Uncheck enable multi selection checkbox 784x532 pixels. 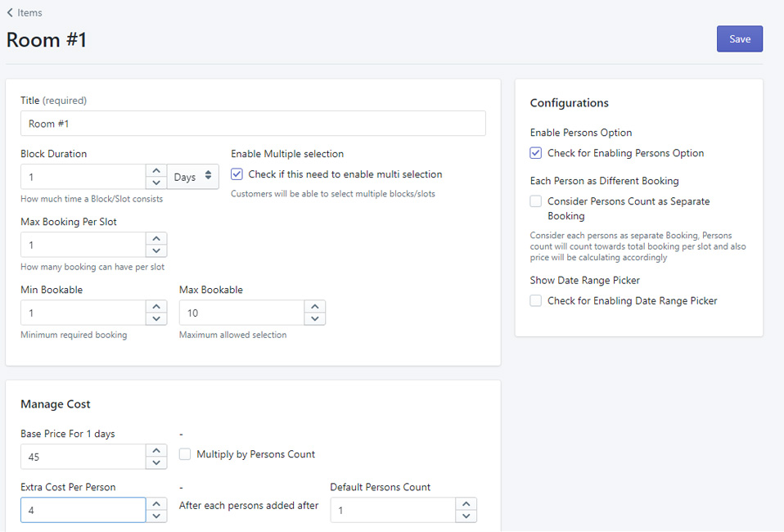[237, 174]
